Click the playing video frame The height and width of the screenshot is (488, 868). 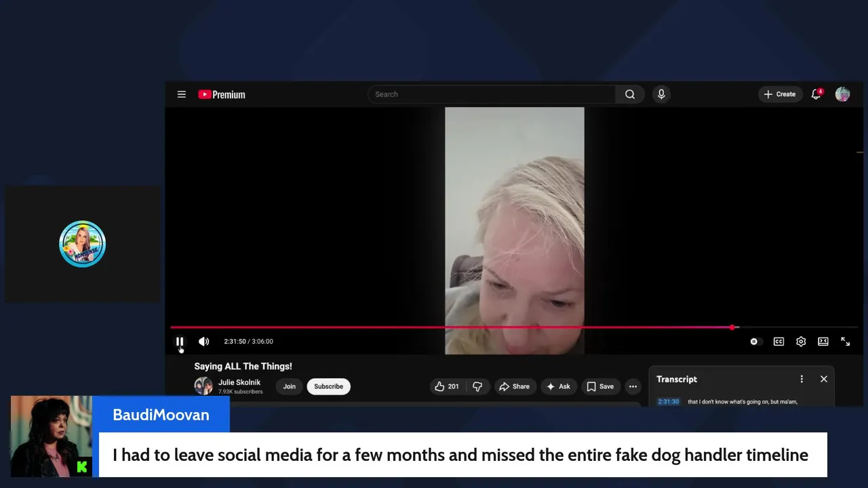pyautogui.click(x=514, y=230)
